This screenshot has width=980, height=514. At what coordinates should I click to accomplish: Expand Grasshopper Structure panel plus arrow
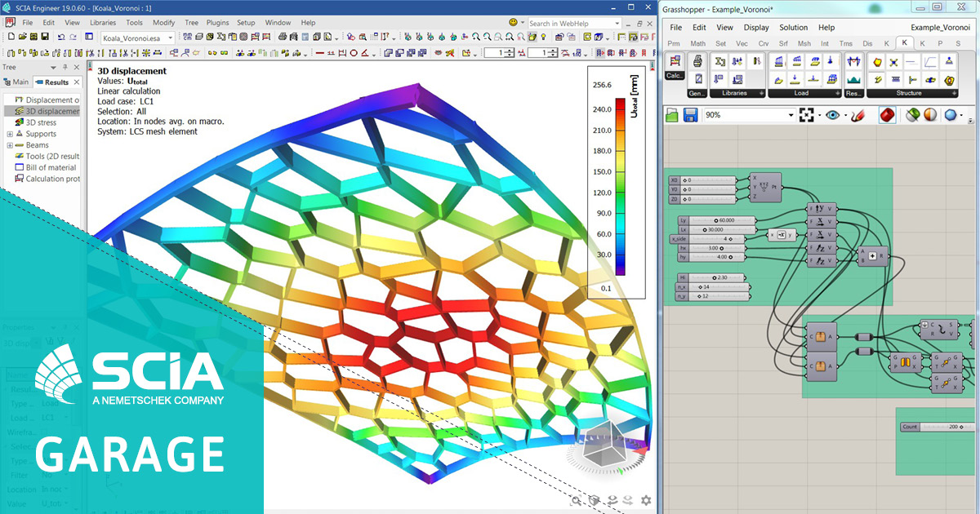[x=953, y=93]
